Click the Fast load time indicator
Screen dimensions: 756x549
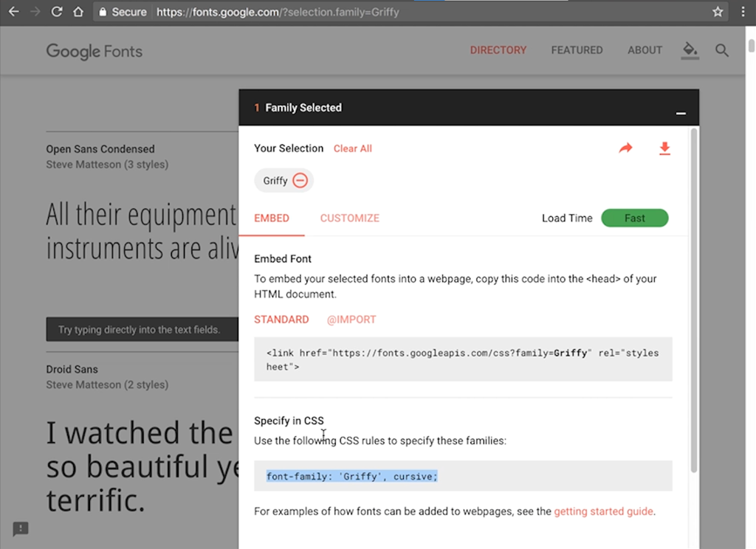(x=634, y=218)
